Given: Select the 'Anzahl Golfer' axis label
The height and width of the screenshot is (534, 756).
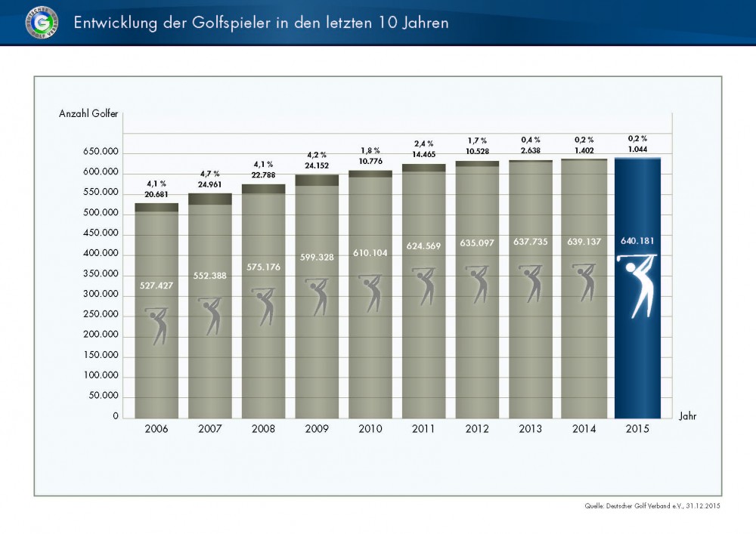Looking at the screenshot, I should [88, 113].
